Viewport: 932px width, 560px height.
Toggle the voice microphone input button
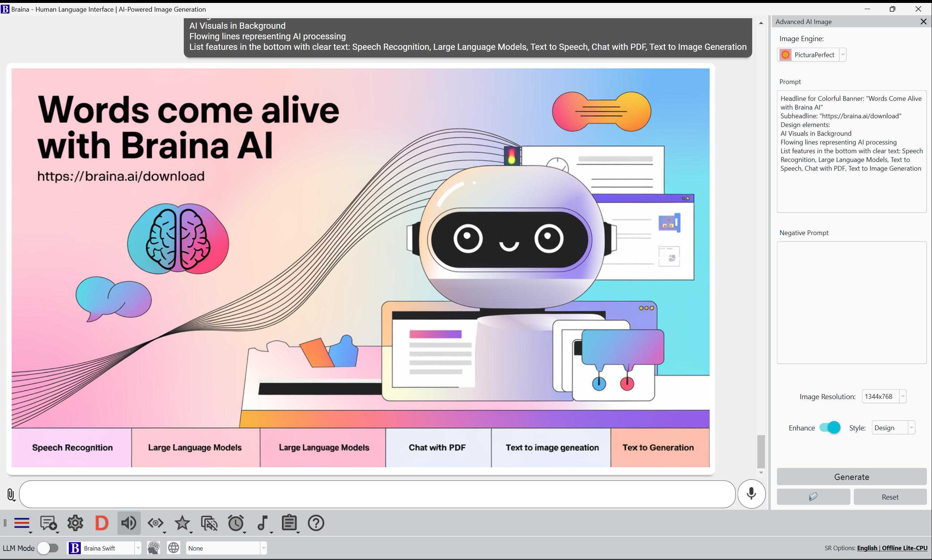tap(750, 493)
